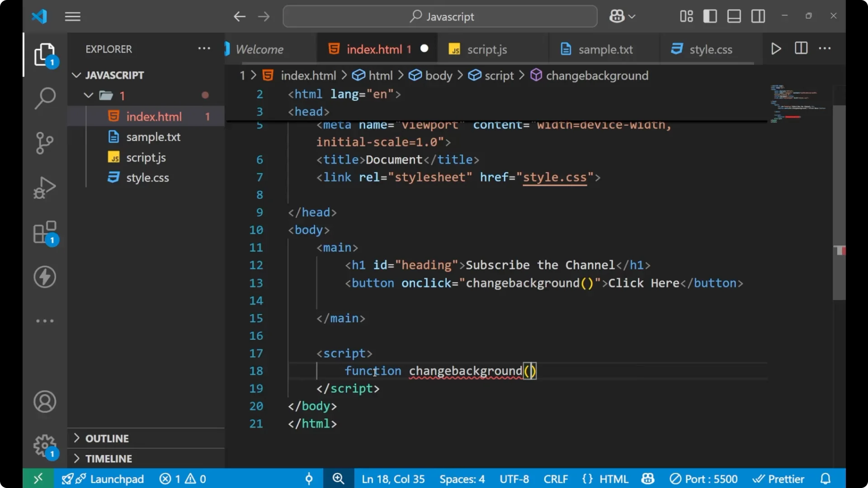Viewport: 868px width, 488px height.
Task: Switch to the script.js tab
Action: coord(487,49)
